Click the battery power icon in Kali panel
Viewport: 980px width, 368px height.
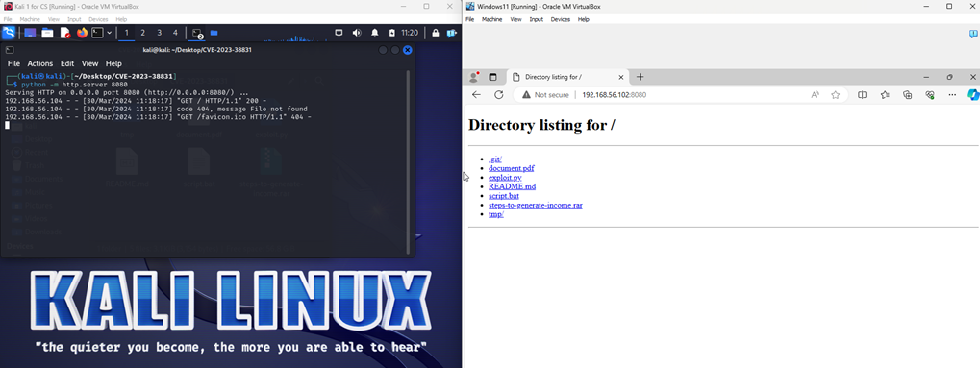(391, 33)
